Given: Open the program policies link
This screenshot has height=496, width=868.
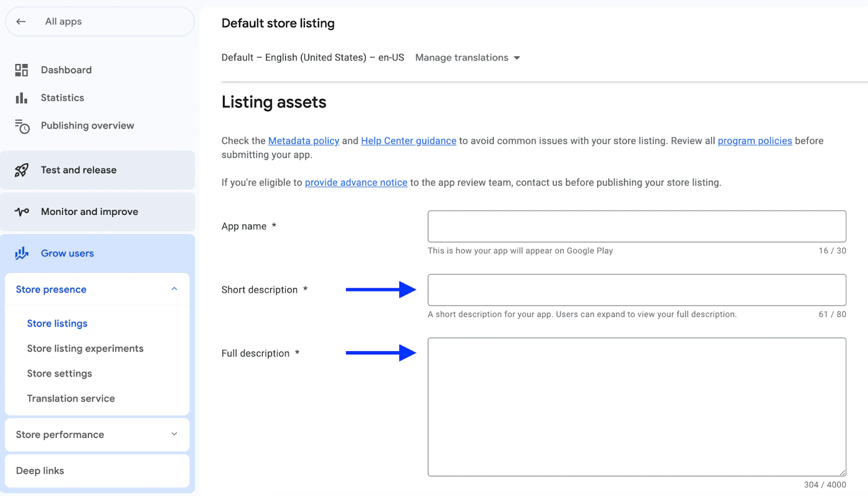Looking at the screenshot, I should (755, 141).
